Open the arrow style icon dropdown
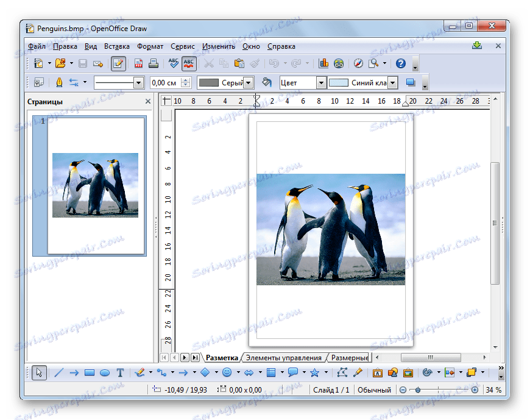The width and height of the screenshot is (530, 420). point(85,82)
